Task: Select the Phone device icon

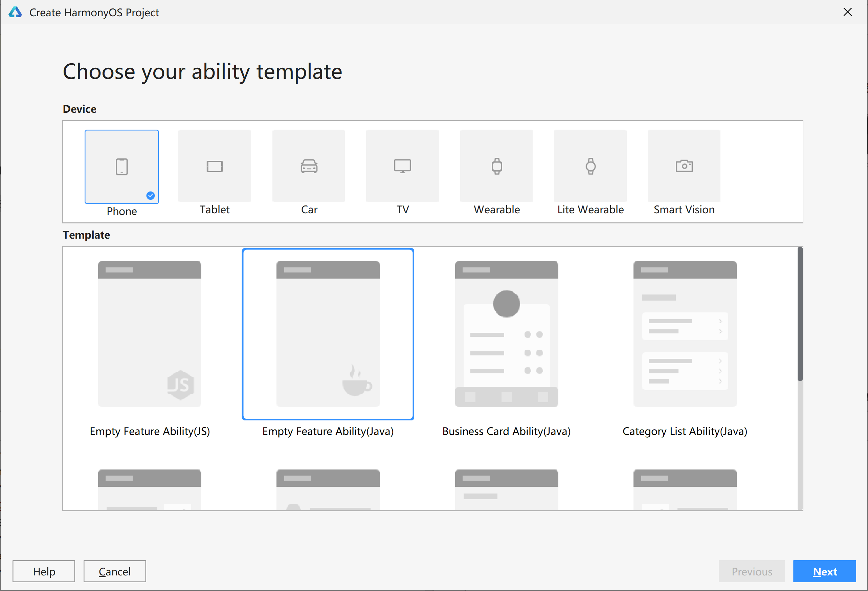Action: (x=122, y=167)
